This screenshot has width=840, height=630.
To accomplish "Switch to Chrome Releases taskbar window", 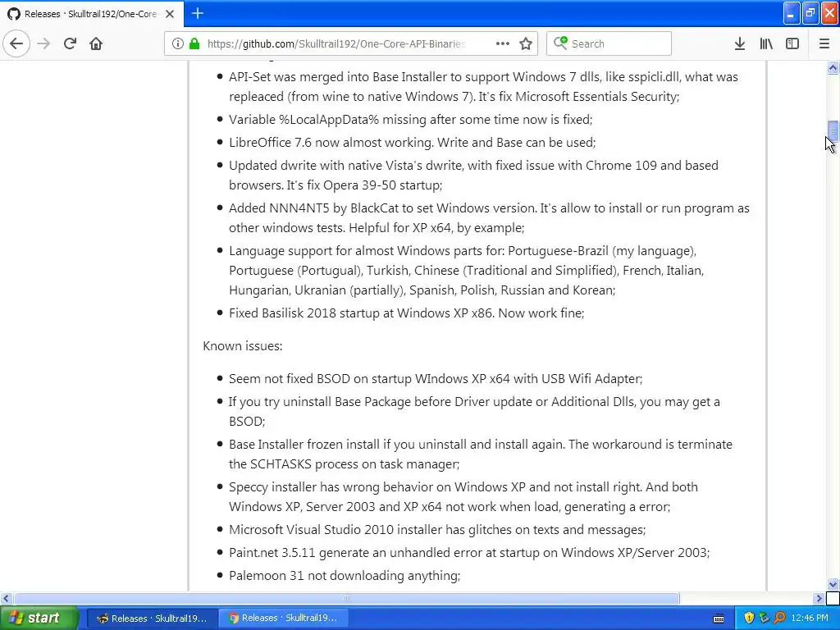I will [283, 619].
